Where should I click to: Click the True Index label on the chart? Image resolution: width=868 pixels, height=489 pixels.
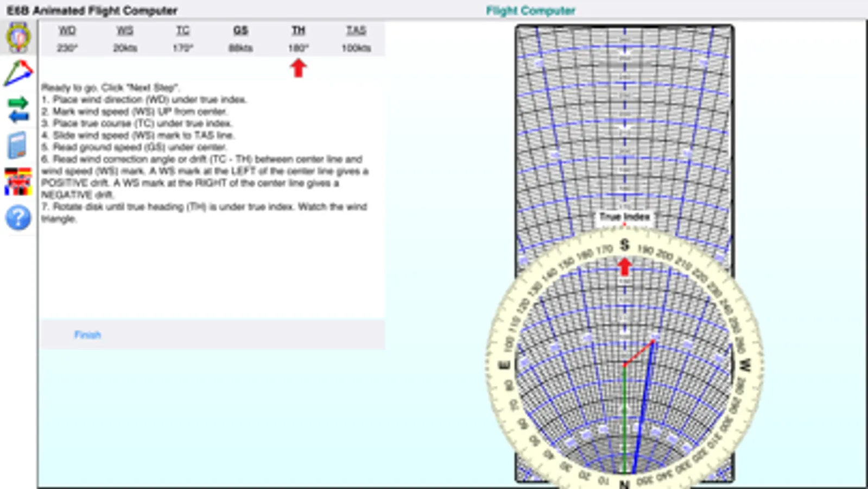click(x=624, y=217)
